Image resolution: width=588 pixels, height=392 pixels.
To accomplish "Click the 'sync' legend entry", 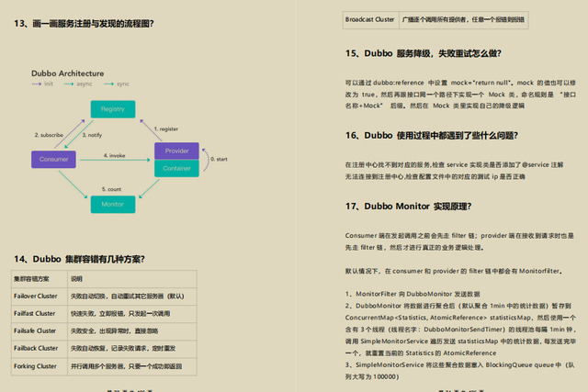I will click(117, 84).
